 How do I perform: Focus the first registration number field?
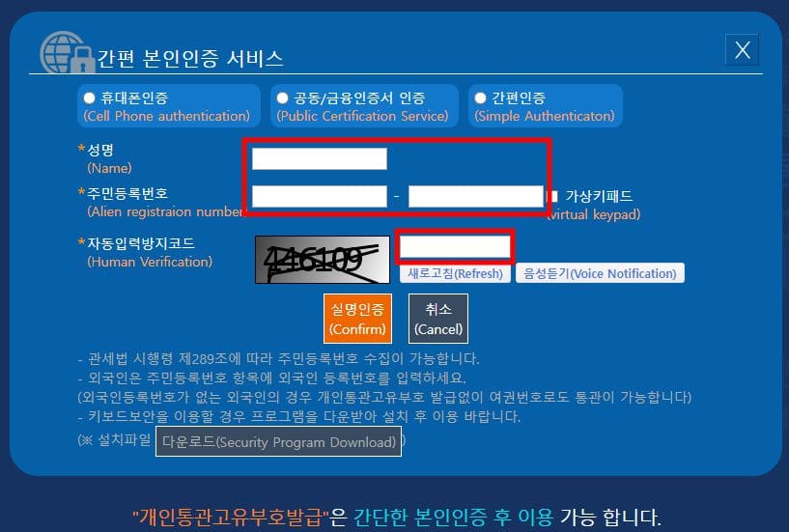[x=320, y=196]
